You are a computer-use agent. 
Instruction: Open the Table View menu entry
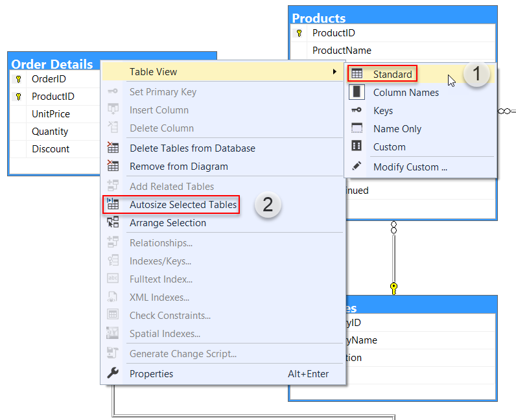click(153, 71)
